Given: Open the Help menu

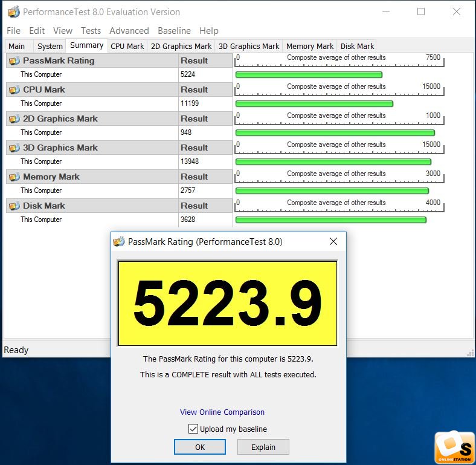Looking at the screenshot, I should pos(209,31).
